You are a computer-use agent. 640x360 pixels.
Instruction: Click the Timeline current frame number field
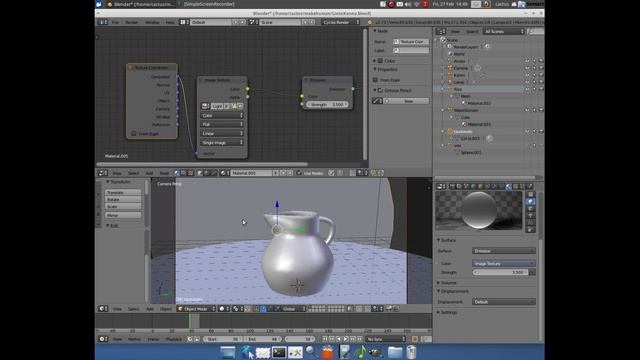point(300,339)
